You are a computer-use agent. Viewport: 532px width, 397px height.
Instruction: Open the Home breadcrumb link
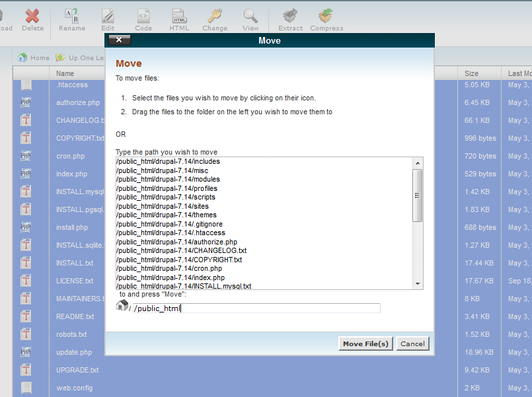click(x=33, y=57)
